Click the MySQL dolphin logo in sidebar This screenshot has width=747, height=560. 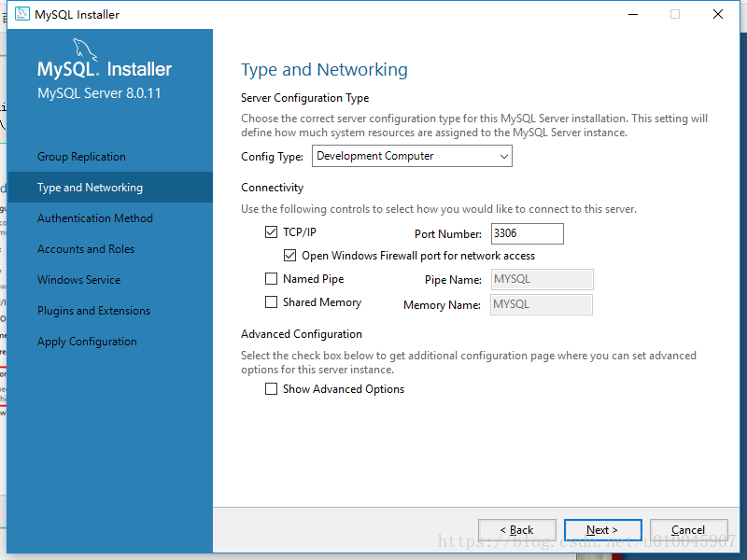point(85,49)
